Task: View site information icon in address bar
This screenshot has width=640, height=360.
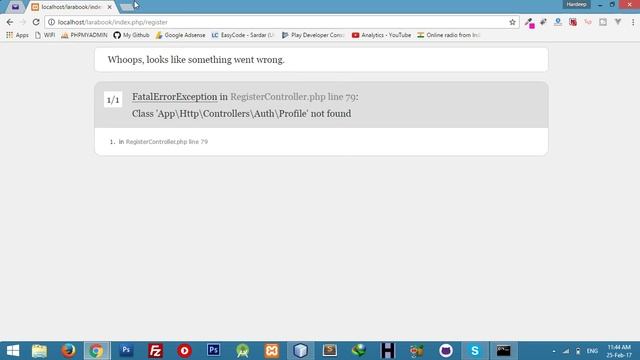Action: coord(51,22)
